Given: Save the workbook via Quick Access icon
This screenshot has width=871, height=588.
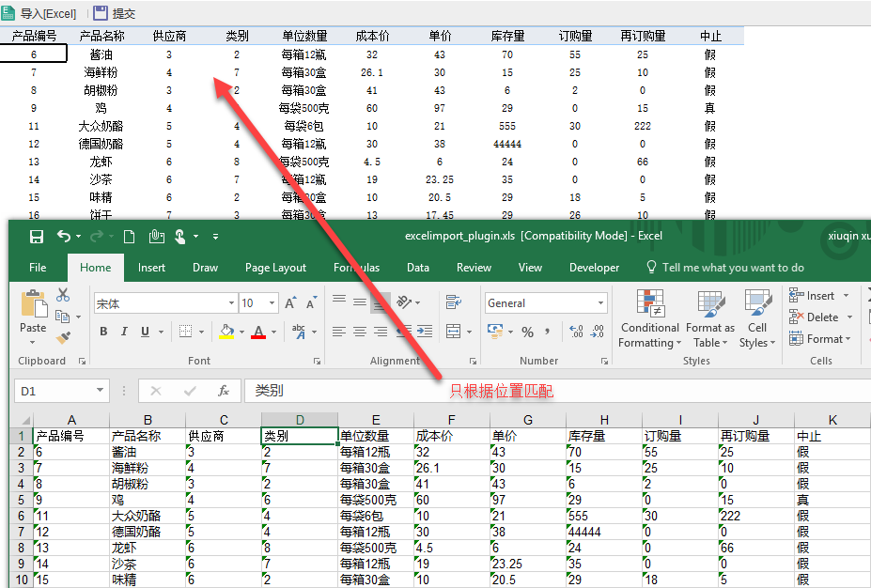Looking at the screenshot, I should [x=37, y=237].
